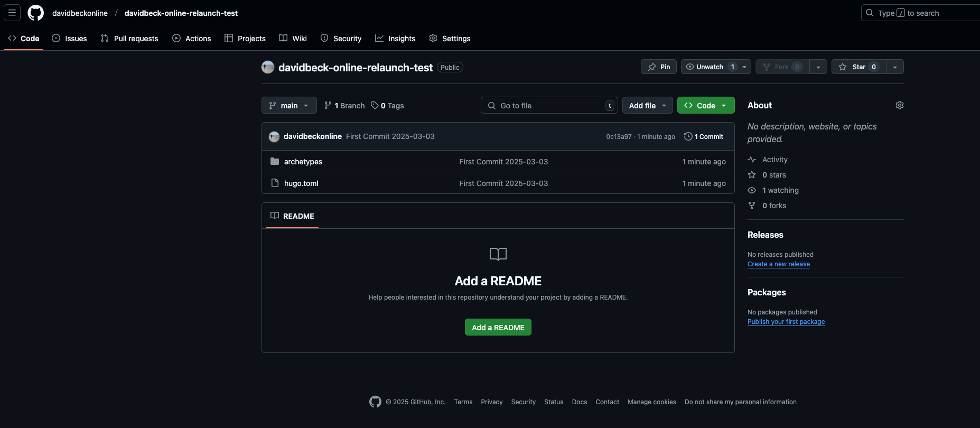Click the footer Terms link
Screen dimensions: 980x428
(x=463, y=402)
